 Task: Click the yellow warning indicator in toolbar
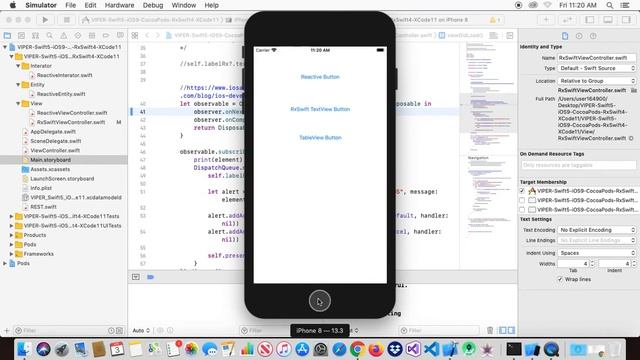(x=493, y=20)
